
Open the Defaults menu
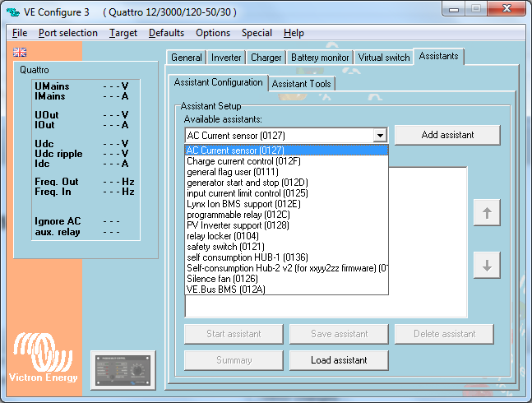click(166, 33)
